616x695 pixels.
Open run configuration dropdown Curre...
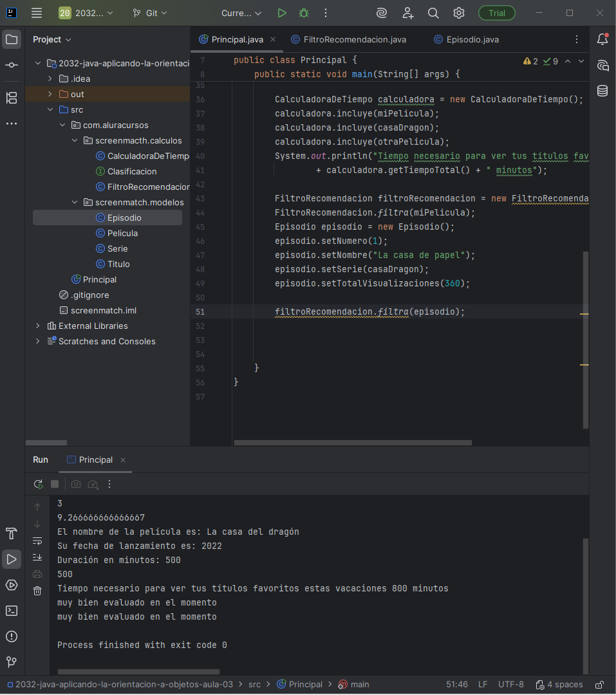tap(241, 13)
